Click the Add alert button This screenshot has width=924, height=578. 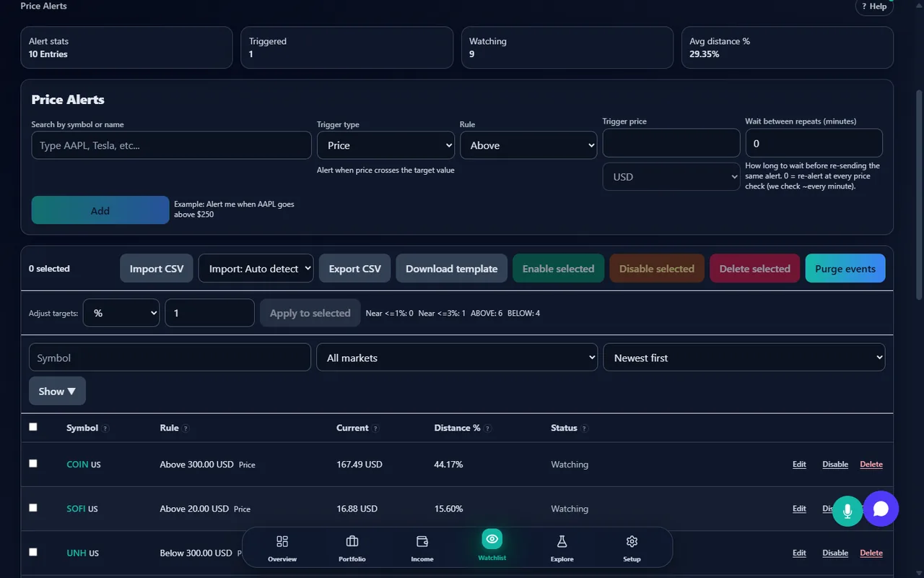(100, 210)
